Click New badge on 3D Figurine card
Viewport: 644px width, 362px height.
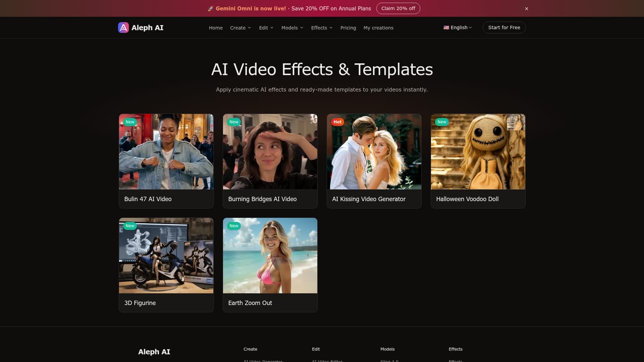point(130,226)
